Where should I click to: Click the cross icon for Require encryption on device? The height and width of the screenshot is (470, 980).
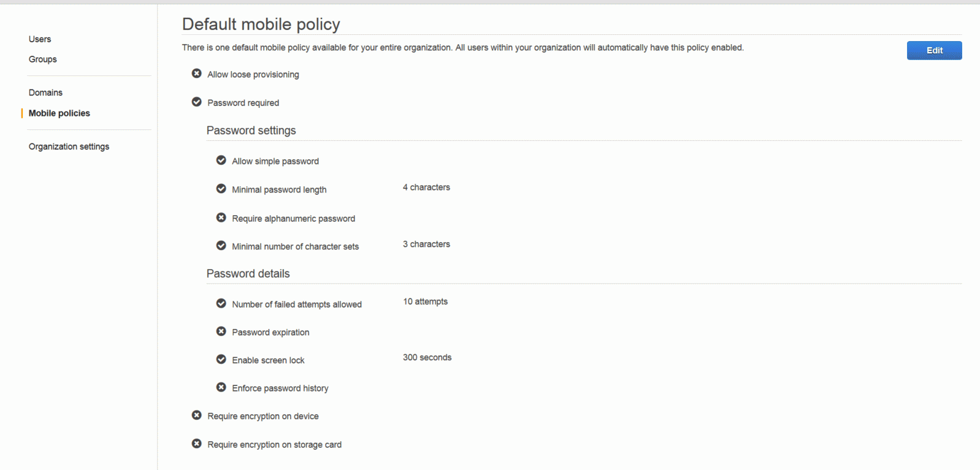196,415
